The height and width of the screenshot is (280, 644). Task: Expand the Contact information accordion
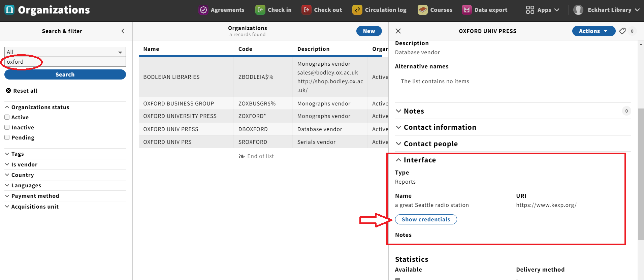pyautogui.click(x=436, y=127)
